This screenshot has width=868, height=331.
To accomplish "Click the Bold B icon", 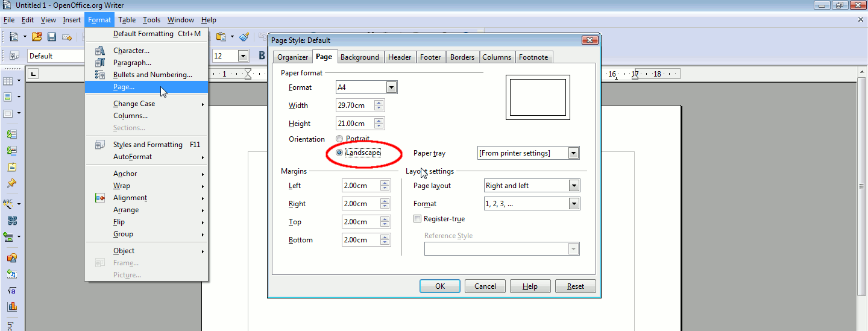I will click(x=262, y=55).
